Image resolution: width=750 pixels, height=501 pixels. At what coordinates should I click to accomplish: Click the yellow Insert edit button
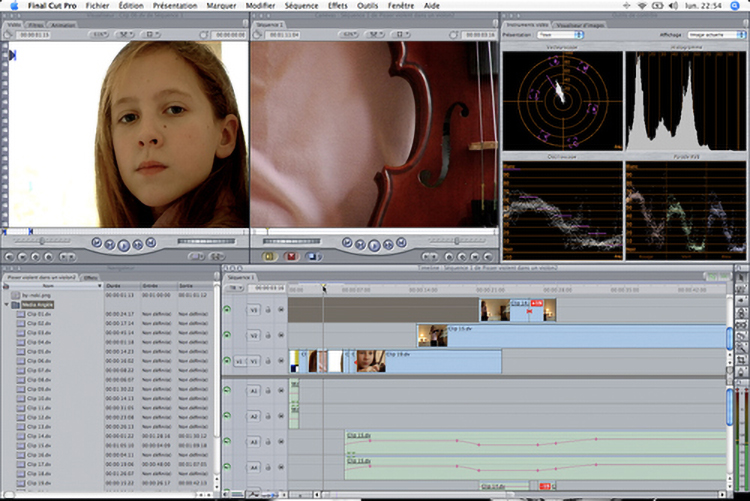coord(269,257)
